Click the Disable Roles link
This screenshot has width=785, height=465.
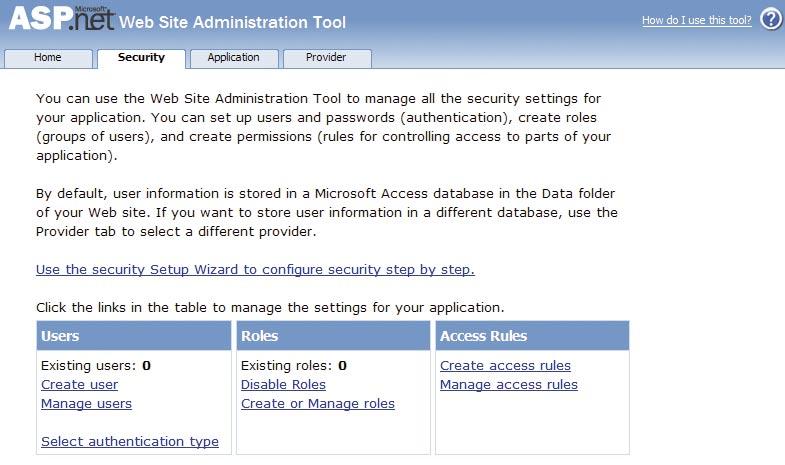(283, 384)
